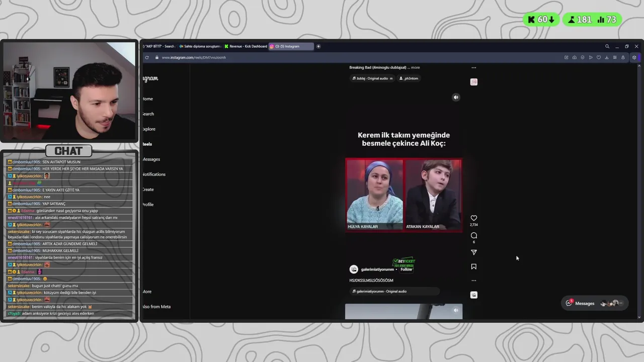Click the page scrollbar down arrow
The image size is (644, 362).
click(x=639, y=317)
